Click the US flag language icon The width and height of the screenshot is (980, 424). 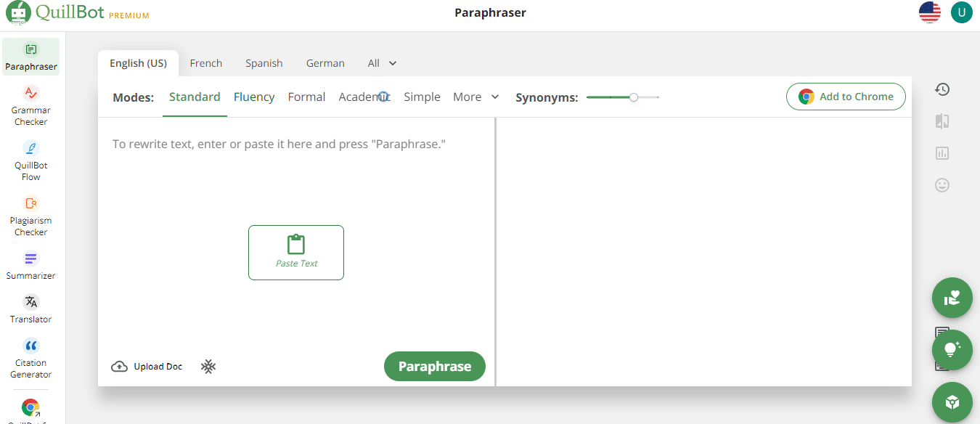[930, 12]
